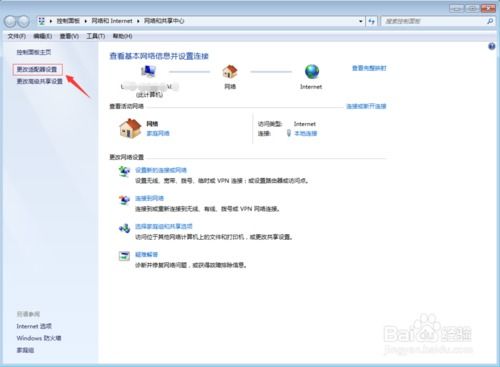Open the 工具(T) menu
This screenshot has width=500, height=367.
(x=96, y=36)
